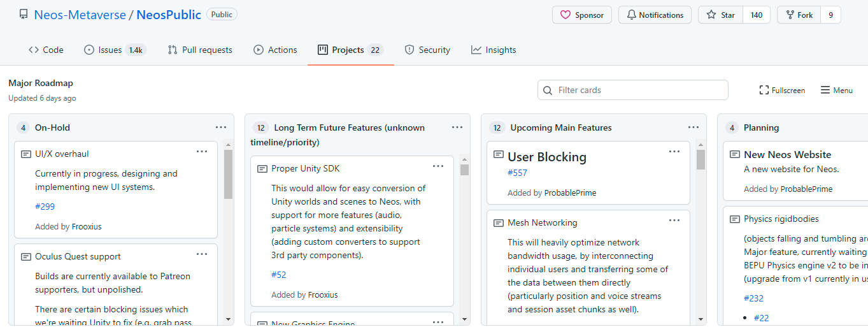Click the Planning column header
Viewport: 868px width, 334px height.
[761, 127]
